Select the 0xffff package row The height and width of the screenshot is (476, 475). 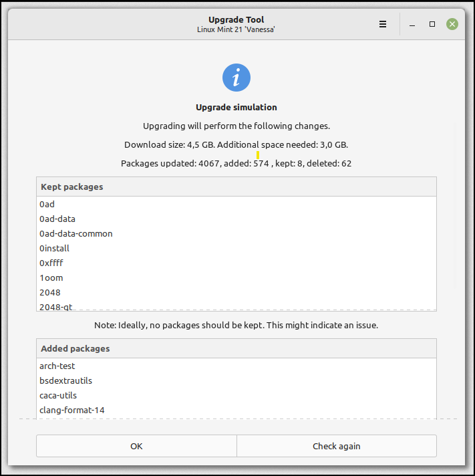(236, 263)
